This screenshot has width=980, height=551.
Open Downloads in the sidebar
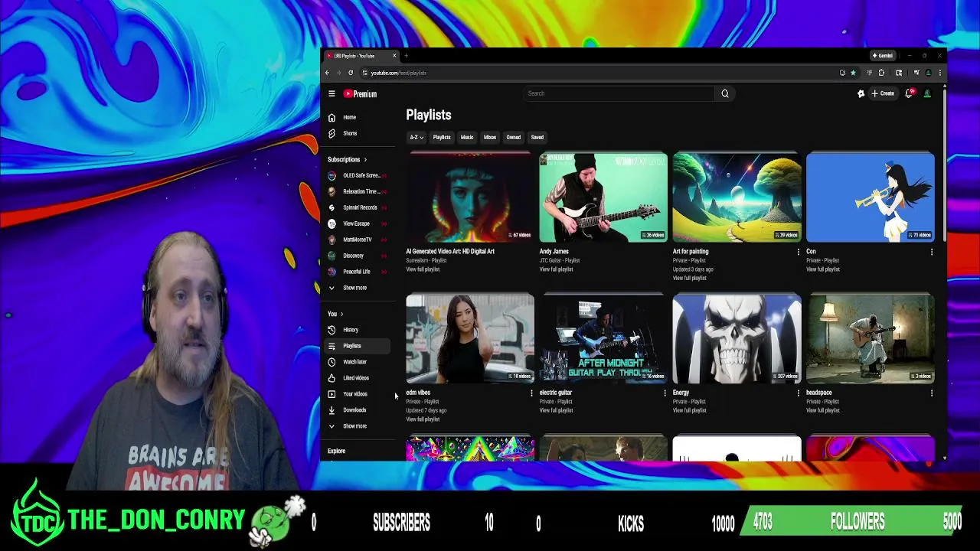click(x=354, y=410)
